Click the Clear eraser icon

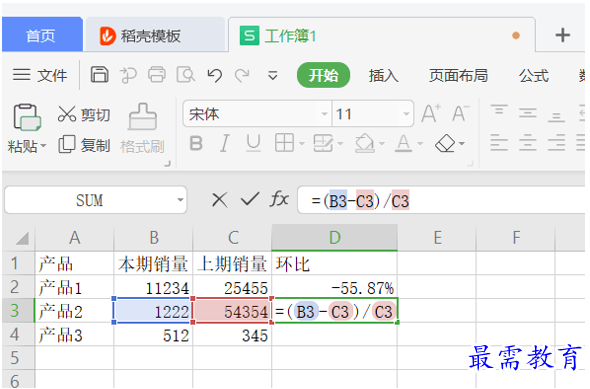point(445,143)
